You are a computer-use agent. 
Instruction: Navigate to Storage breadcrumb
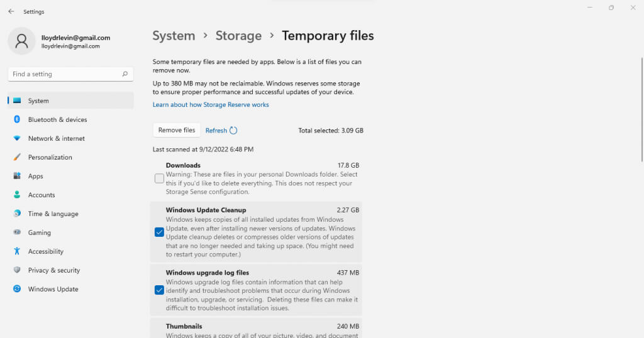[238, 36]
